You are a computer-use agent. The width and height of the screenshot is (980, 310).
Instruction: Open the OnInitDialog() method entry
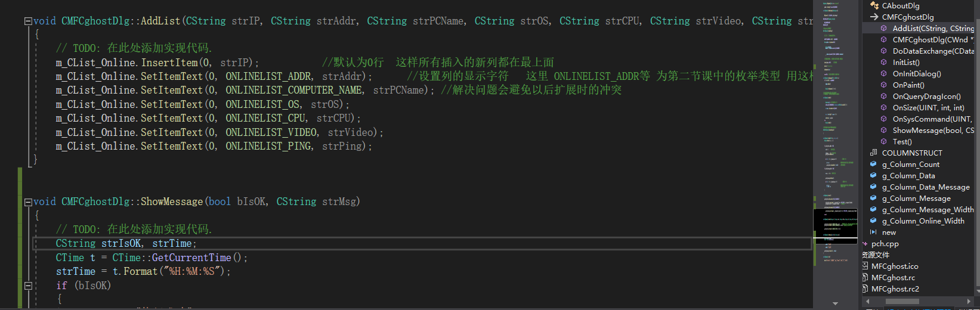point(916,74)
